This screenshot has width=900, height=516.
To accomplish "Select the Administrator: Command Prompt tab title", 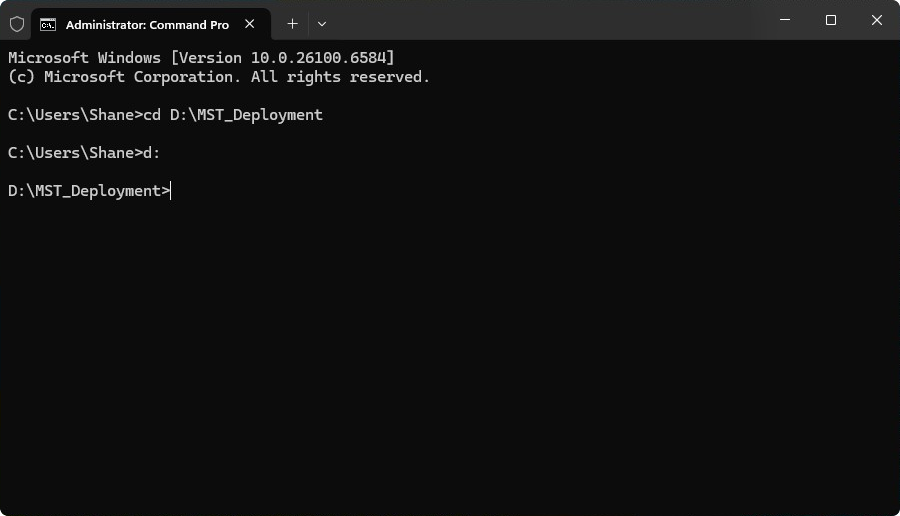I will click(147, 24).
